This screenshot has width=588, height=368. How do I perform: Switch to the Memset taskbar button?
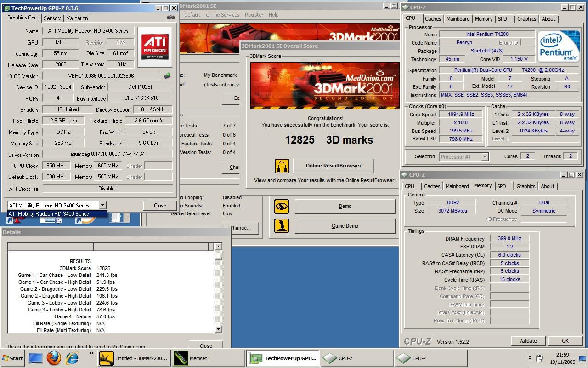[x=208, y=358]
